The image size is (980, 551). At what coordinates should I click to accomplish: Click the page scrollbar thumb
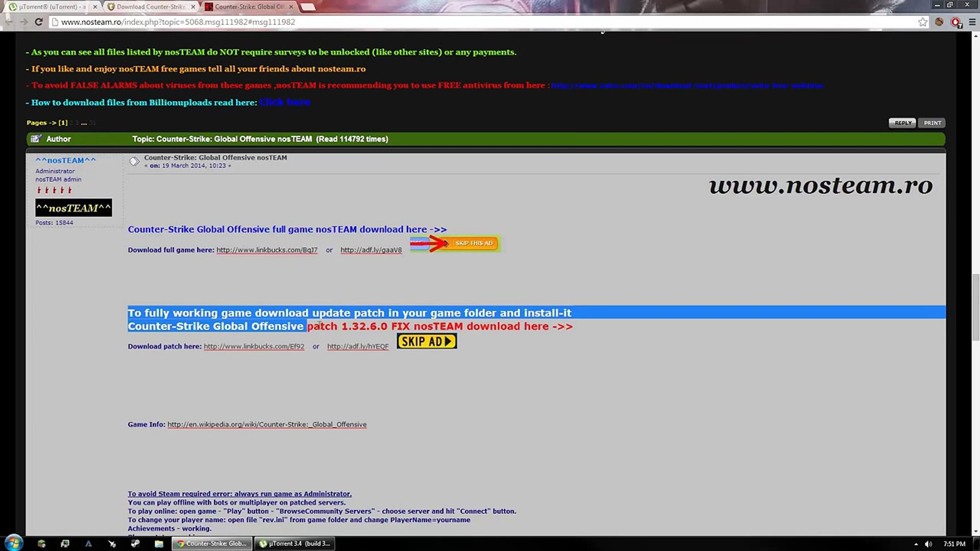[x=975, y=307]
